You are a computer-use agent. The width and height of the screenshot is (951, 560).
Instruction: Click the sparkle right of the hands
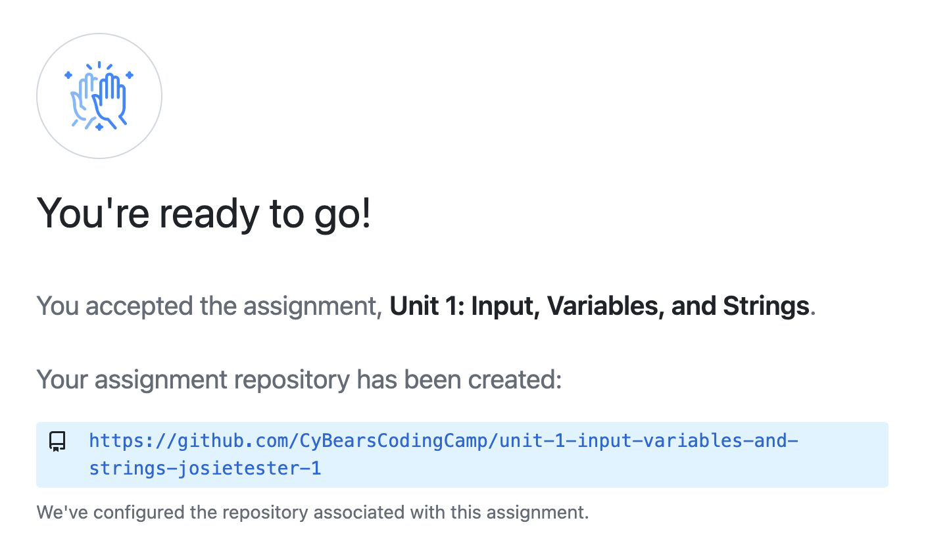(130, 76)
